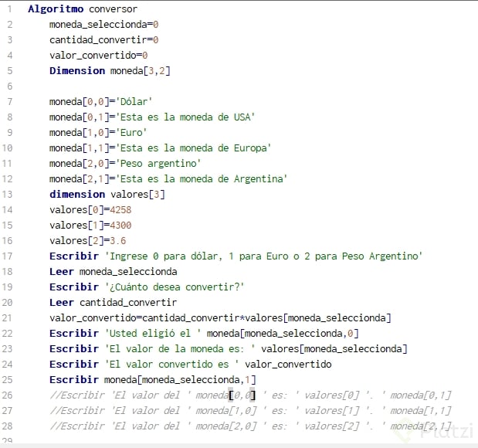478x448 pixels.
Task: Click the 'Esta es la moneda de USA' string
Action: [185, 117]
